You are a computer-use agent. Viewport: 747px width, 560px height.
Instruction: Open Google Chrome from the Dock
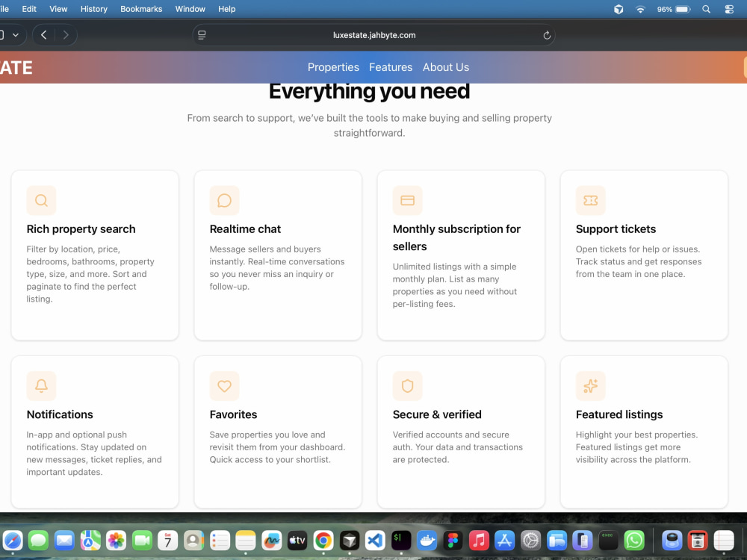point(323,541)
